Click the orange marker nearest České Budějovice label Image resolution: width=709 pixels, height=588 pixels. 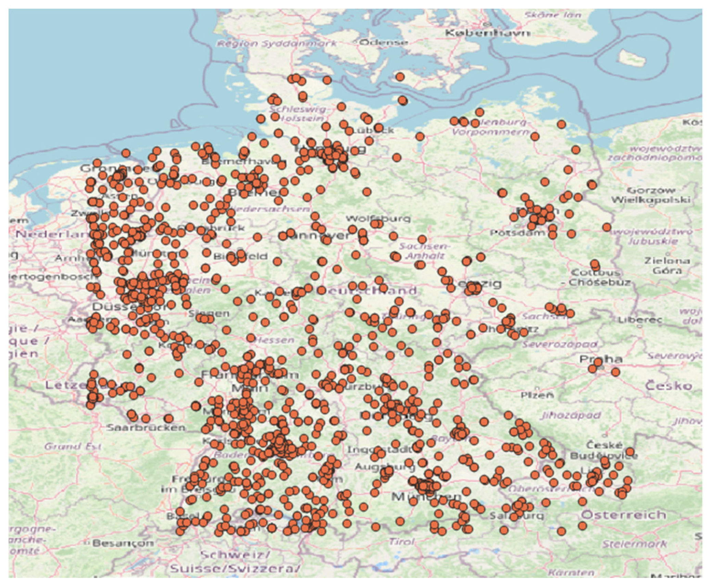coord(630,452)
